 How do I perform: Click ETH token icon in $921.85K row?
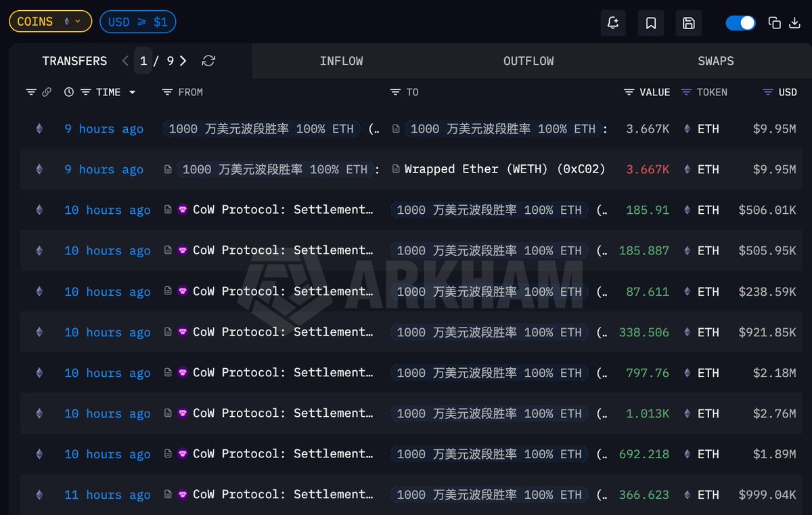[688, 332]
